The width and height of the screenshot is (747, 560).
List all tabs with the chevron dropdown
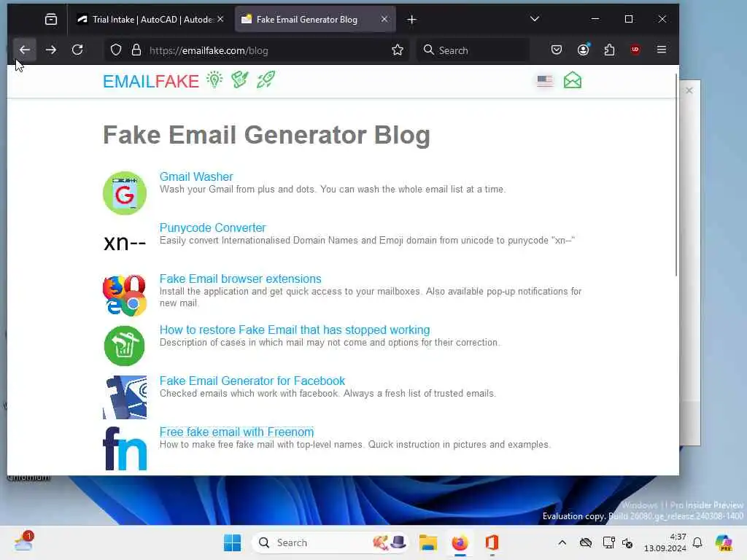click(x=535, y=19)
